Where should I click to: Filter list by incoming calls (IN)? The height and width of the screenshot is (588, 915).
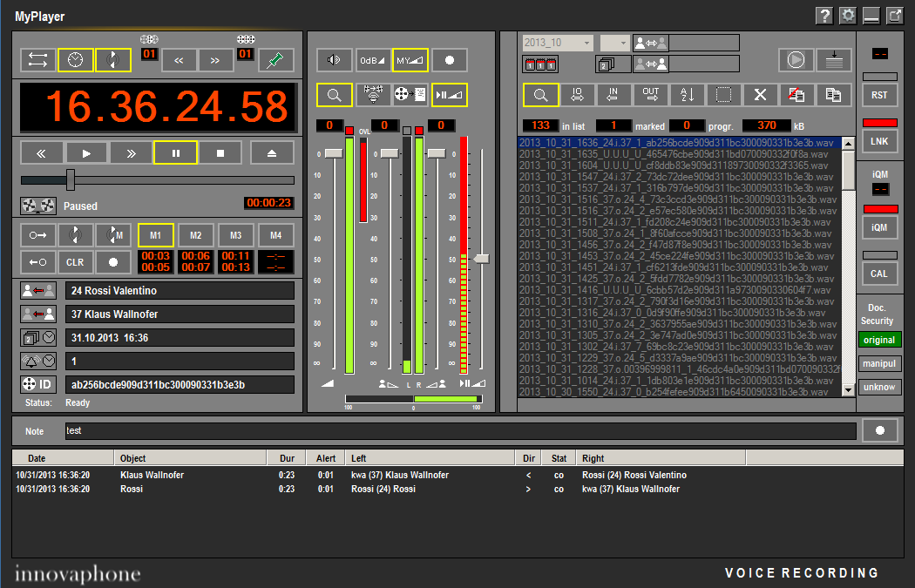coord(613,95)
